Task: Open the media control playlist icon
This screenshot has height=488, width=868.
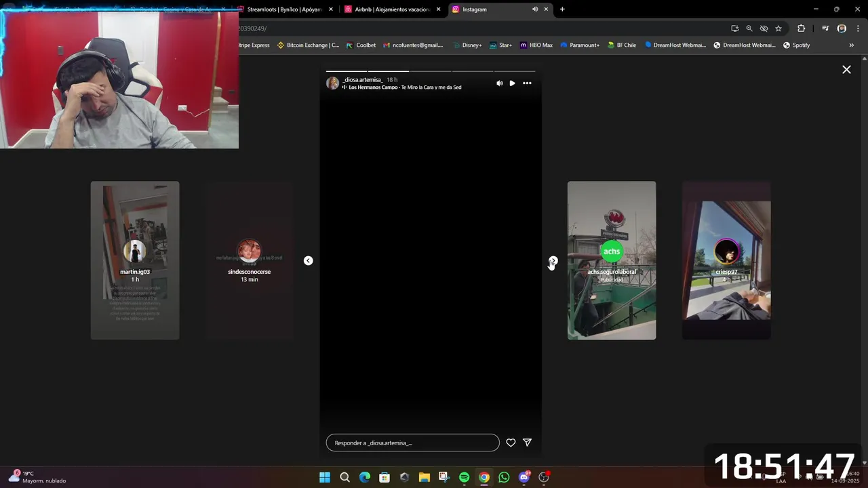Action: click(825, 28)
